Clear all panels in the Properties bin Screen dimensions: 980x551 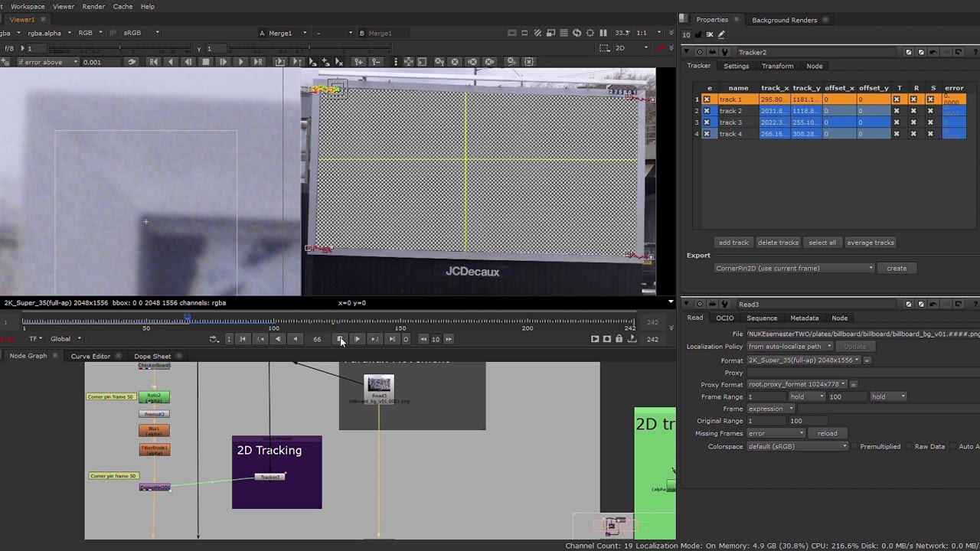(710, 34)
